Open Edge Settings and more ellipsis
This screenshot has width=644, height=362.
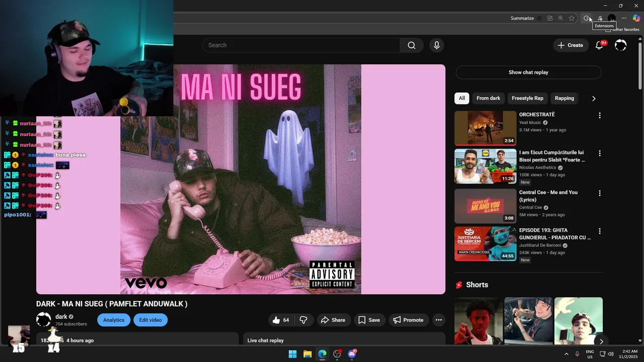coord(624,18)
